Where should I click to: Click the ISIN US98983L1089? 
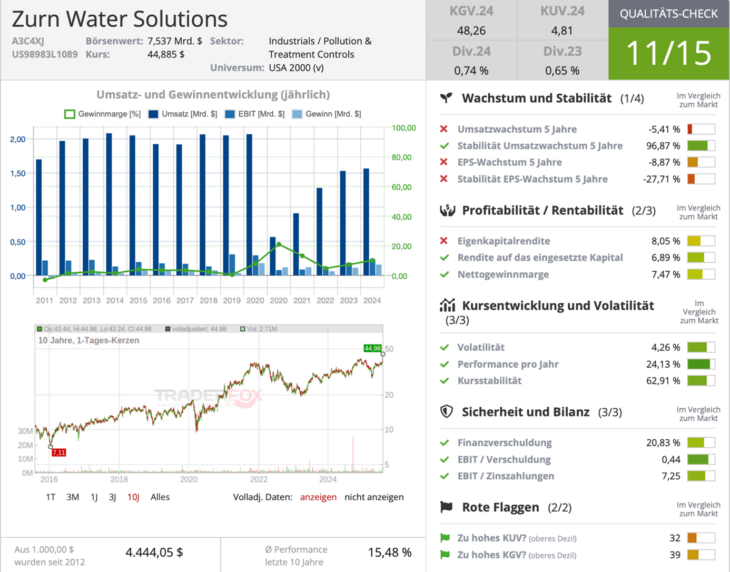pos(45,54)
